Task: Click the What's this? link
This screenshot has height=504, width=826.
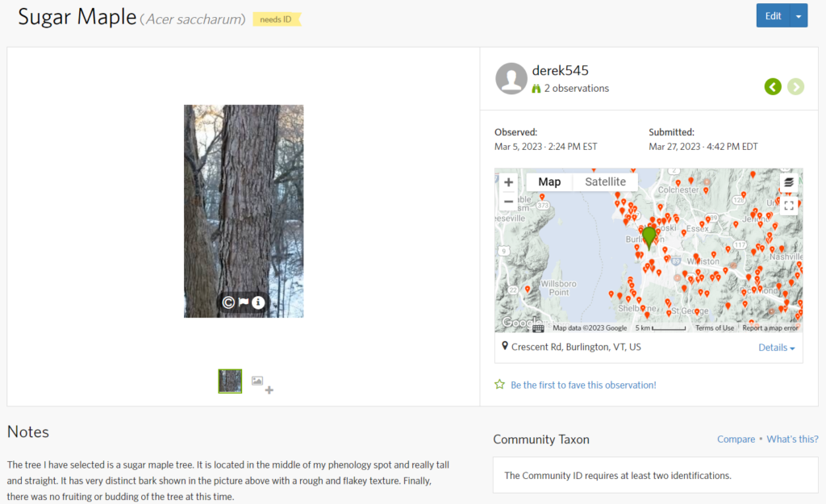Action: (x=792, y=439)
